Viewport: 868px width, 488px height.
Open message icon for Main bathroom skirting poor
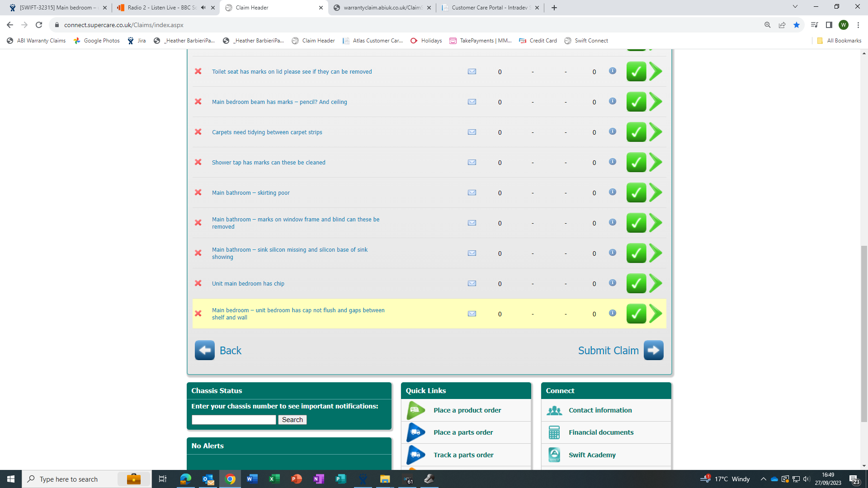point(472,192)
